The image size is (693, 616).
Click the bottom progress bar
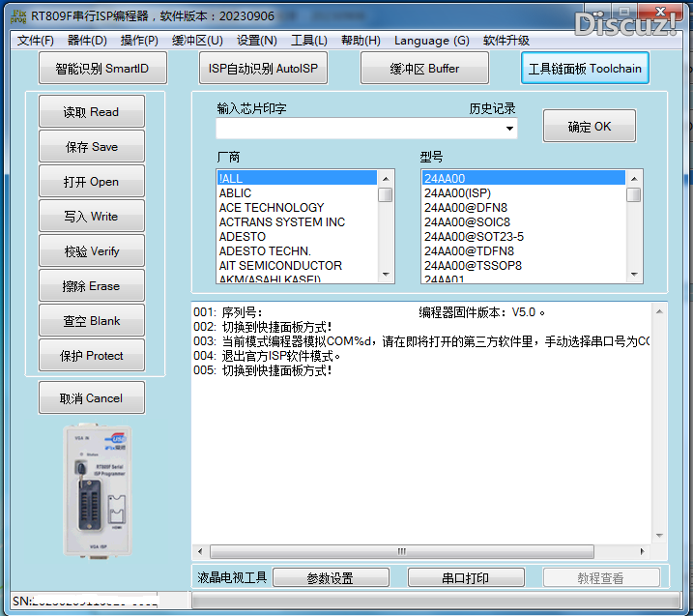pos(436,601)
